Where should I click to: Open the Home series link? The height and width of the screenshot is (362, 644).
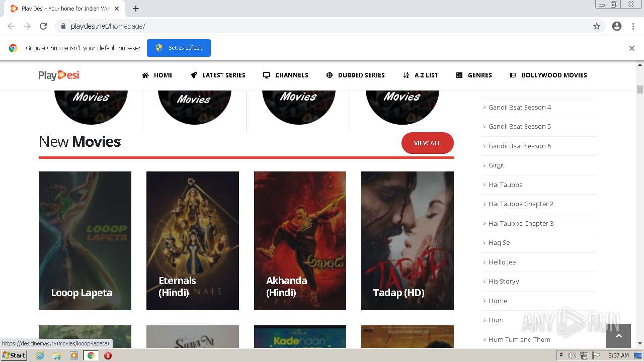point(498,301)
